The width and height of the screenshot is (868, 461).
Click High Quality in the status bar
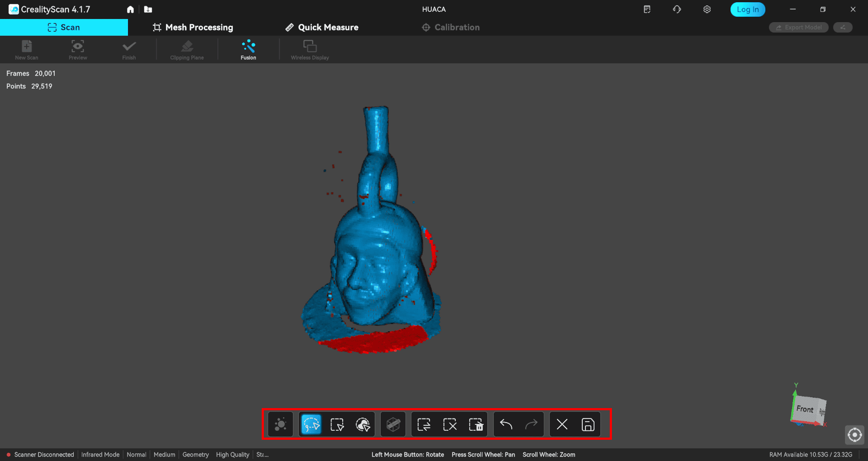point(233,454)
